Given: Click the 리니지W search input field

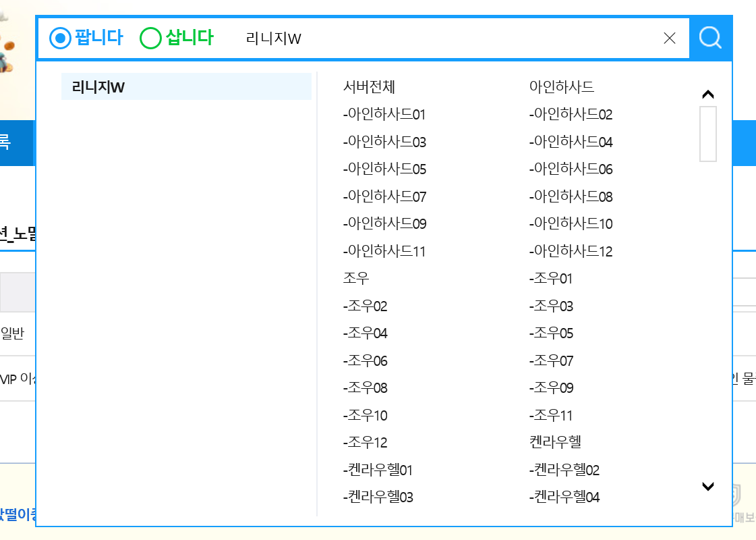Looking at the screenshot, I should [x=448, y=38].
